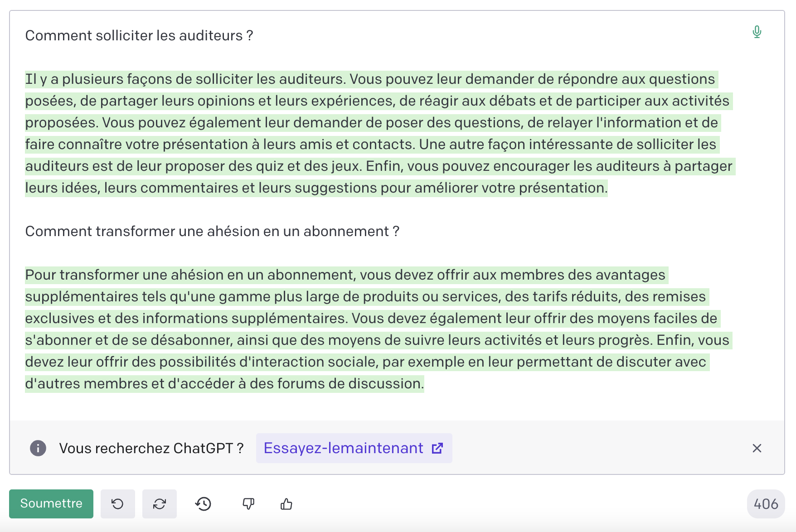Regenerate the AI response
This screenshot has height=532, width=796.
point(159,503)
